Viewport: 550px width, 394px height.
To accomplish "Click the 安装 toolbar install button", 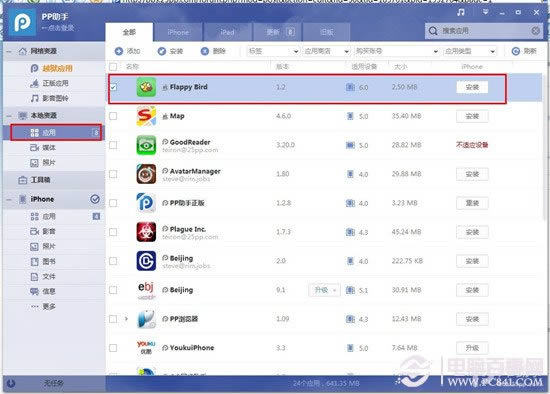I will (170, 51).
